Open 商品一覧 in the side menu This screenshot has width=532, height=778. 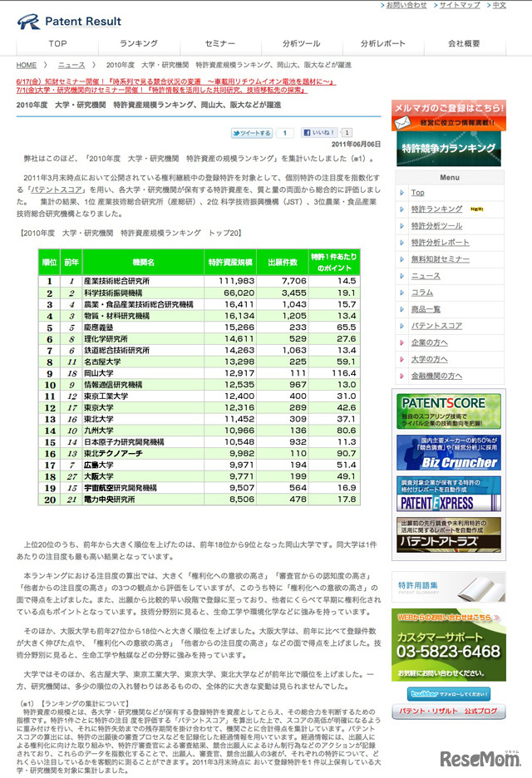(426, 309)
